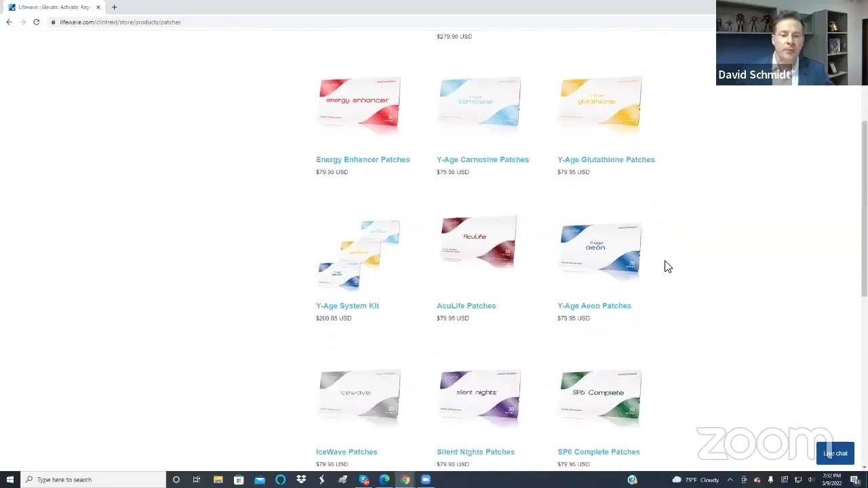Open a new browser tab with plus
The width and height of the screenshot is (868, 488).
pyautogui.click(x=114, y=7)
